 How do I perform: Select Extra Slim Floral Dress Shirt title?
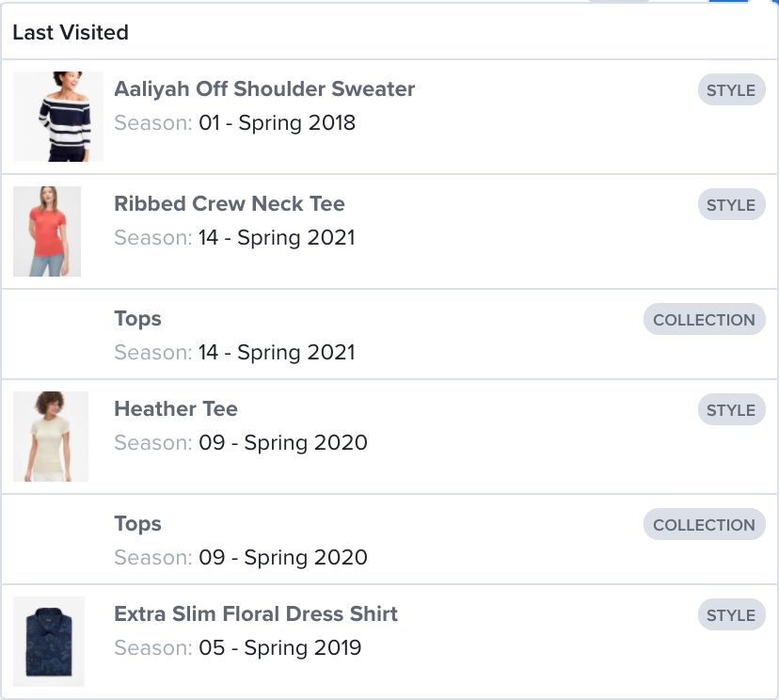[x=256, y=614]
